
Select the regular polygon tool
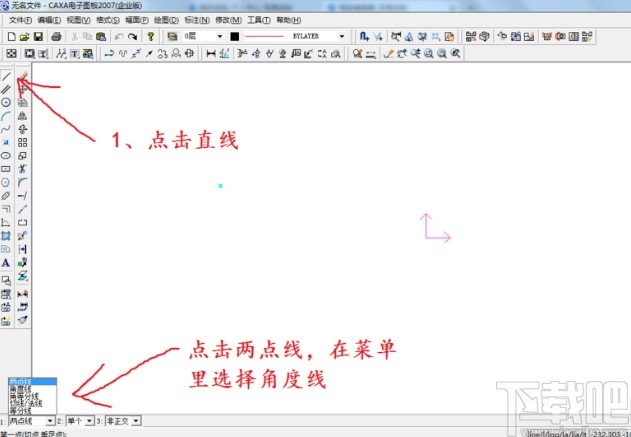(6, 182)
